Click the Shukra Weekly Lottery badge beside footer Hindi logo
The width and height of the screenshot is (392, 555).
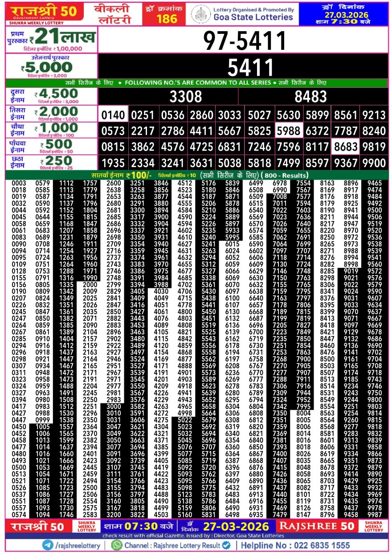[x=85, y=526]
